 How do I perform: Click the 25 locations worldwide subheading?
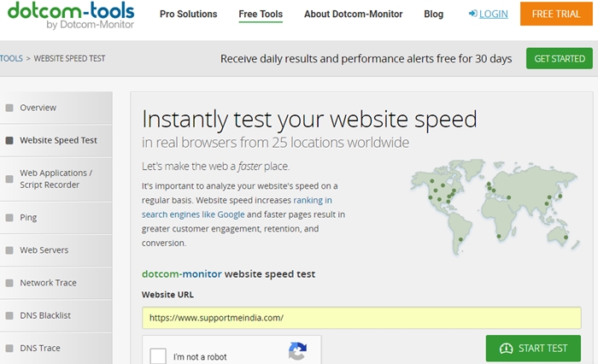click(275, 143)
